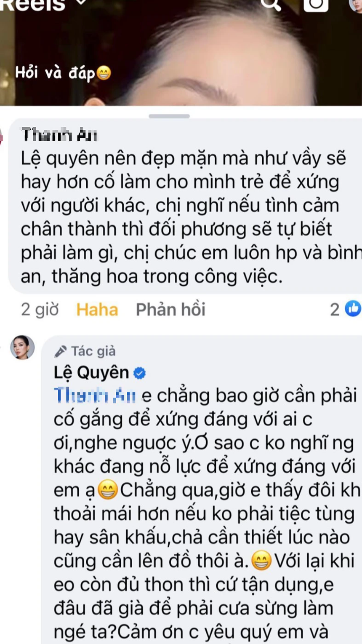This screenshot has width=362, height=644.
Task: Open the Lệ Quyên profile name link
Action: (x=91, y=373)
